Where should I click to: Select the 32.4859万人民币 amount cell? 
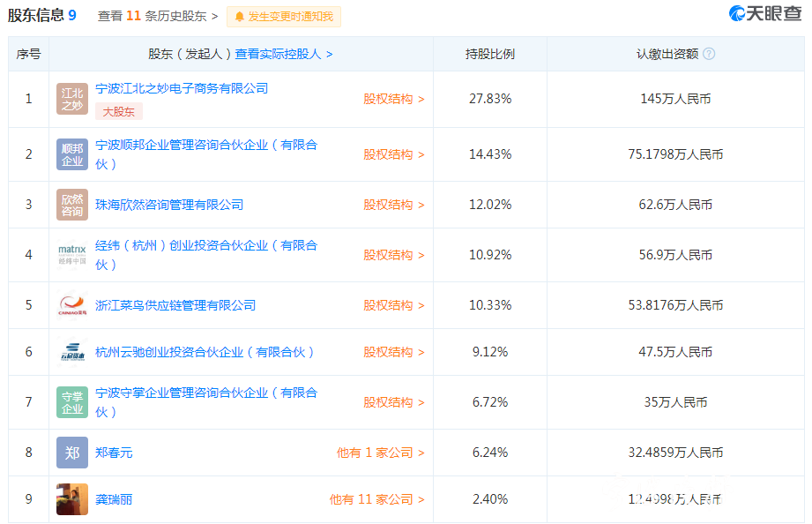tap(675, 453)
